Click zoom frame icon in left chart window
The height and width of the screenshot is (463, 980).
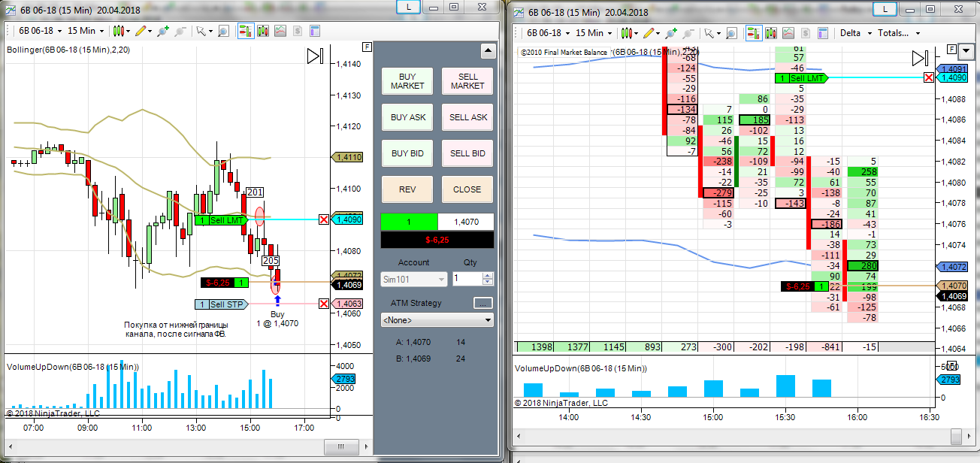click(224, 31)
